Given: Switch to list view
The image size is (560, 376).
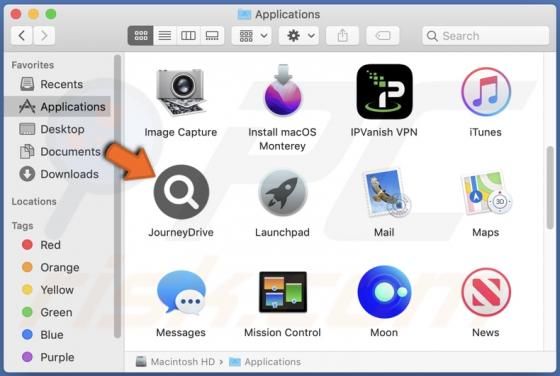Looking at the screenshot, I should coord(165,35).
